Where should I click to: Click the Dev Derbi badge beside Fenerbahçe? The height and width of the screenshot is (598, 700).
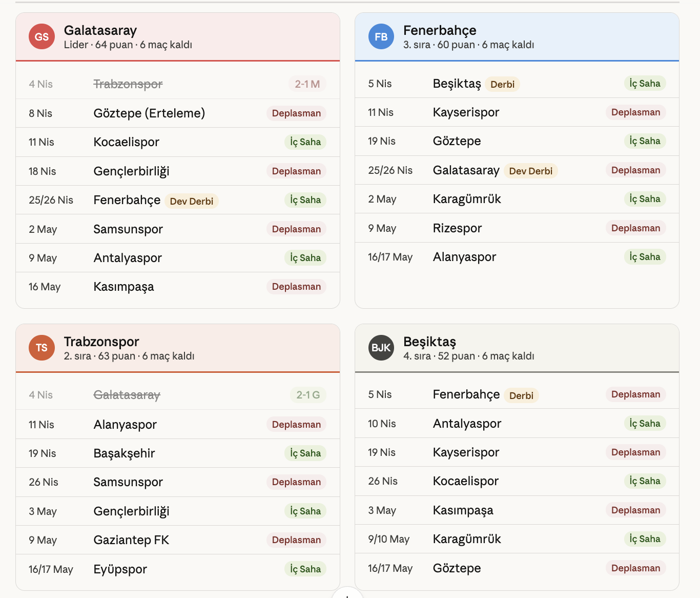click(191, 201)
